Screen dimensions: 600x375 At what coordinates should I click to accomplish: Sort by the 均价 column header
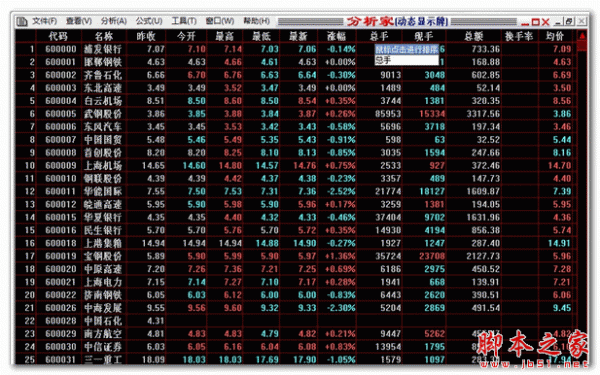click(555, 36)
